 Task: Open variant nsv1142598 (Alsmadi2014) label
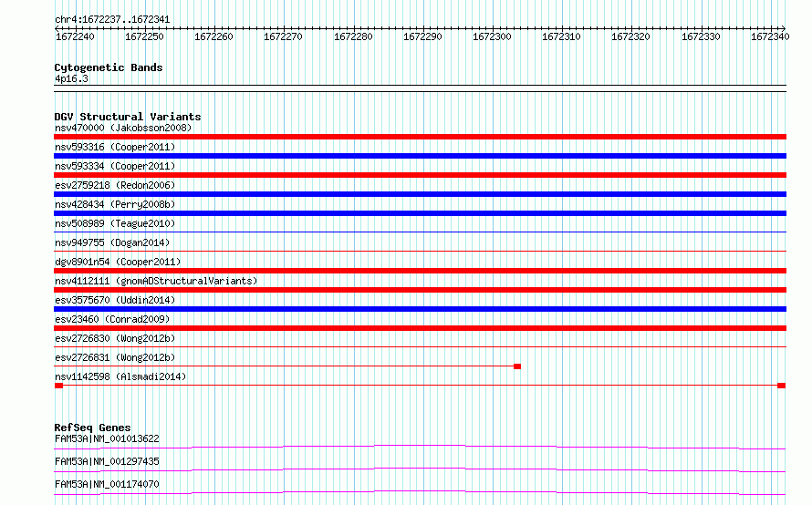click(120, 376)
